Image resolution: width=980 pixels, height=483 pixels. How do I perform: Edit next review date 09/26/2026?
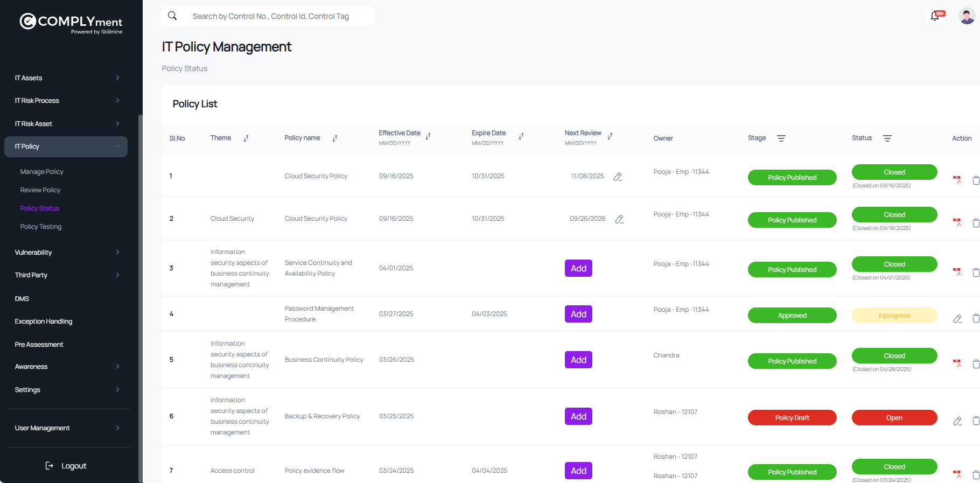[620, 219]
